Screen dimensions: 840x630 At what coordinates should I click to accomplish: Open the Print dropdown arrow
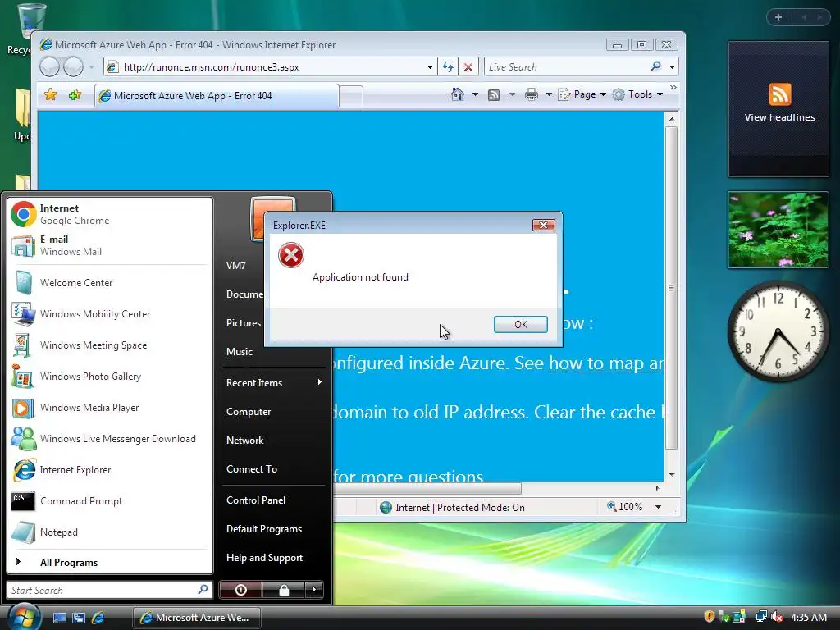(549, 95)
